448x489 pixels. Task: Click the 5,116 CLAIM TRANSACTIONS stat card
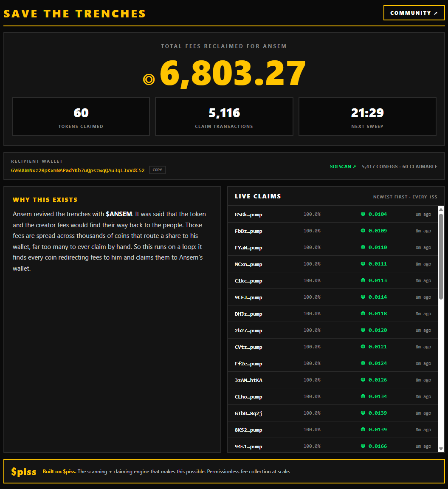point(224,116)
